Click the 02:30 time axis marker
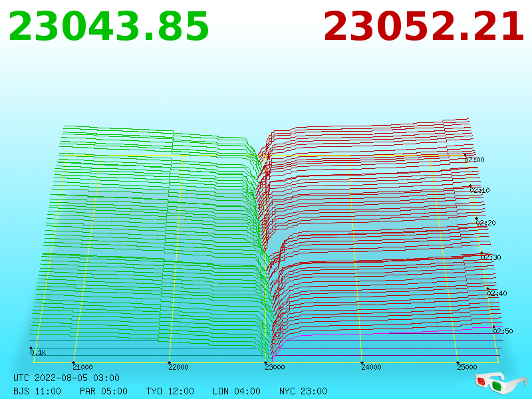This screenshot has width=532, height=399. click(x=491, y=257)
